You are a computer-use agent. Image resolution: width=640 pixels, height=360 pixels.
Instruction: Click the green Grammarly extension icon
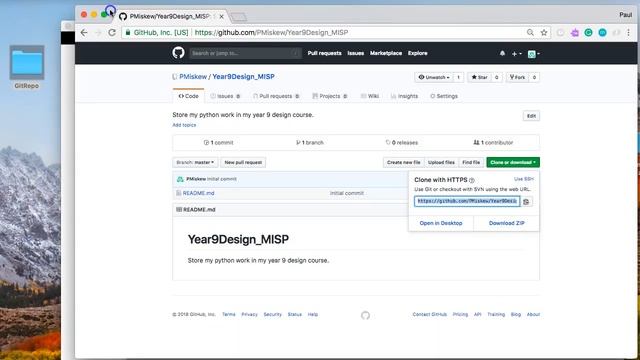(588, 33)
